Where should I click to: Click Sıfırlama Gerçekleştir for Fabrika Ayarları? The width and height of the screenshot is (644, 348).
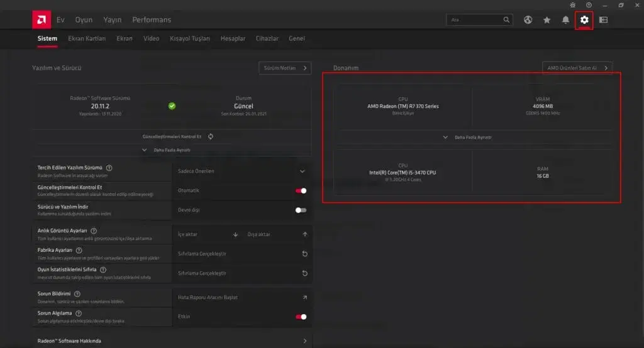[202, 254]
